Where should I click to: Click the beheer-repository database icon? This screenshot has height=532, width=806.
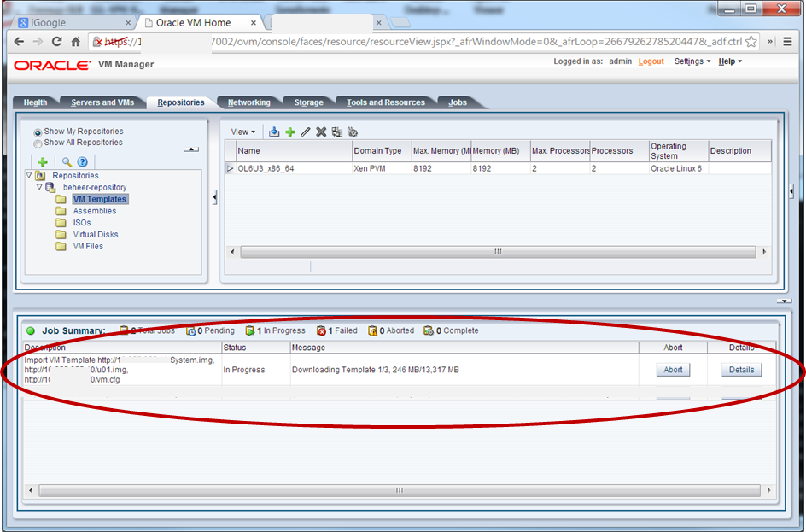pos(50,187)
